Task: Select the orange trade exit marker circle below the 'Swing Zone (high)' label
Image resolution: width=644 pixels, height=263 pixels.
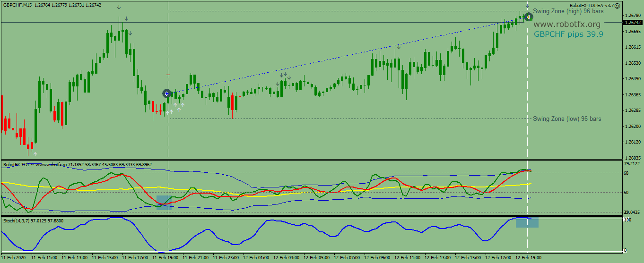Action: pos(528,17)
